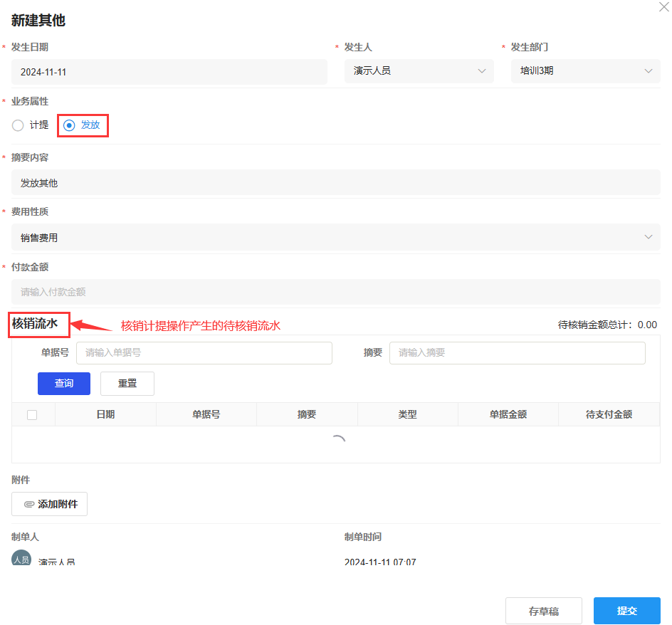Focus the 摘要 search input
672x625 pixels.
(517, 353)
